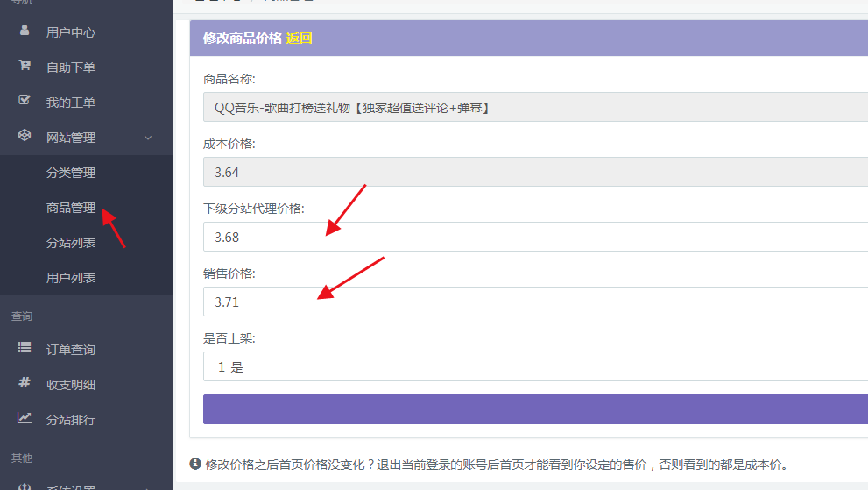This screenshot has width=868, height=490.
Task: Open the 是否上架 dropdown
Action: tap(534, 366)
